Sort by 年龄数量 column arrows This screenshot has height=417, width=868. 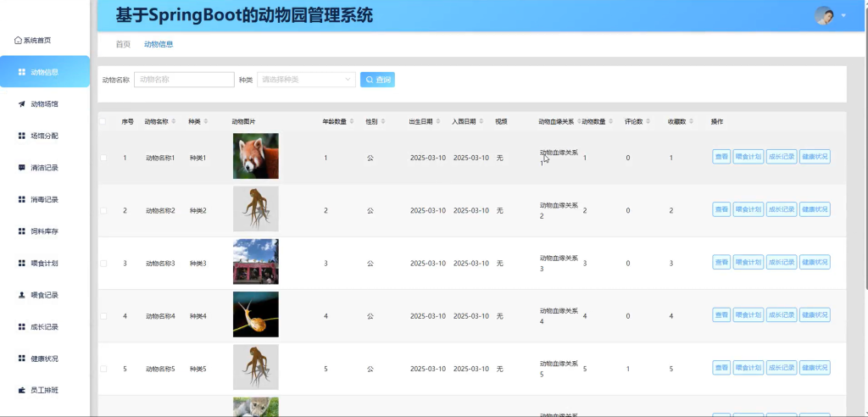click(x=352, y=121)
